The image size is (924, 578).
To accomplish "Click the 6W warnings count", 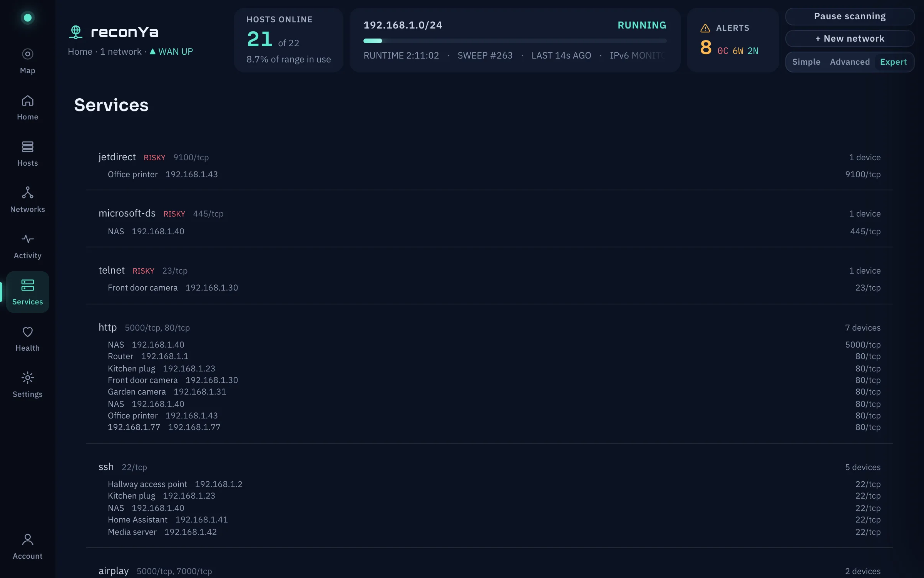I will tap(738, 51).
